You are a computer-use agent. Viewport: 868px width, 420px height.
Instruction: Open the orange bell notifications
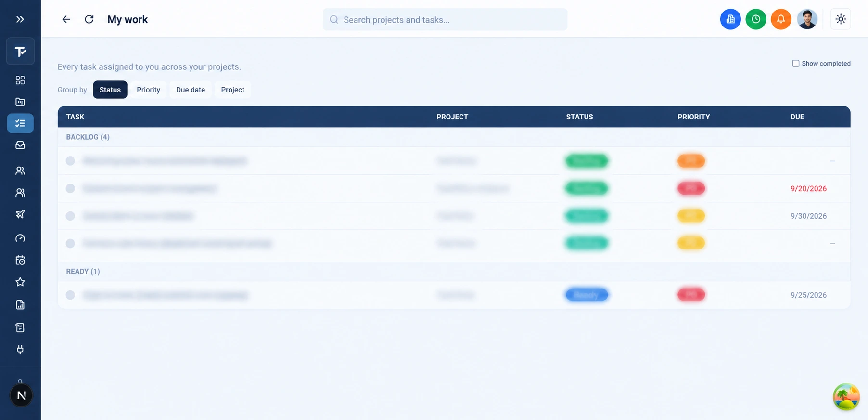pyautogui.click(x=781, y=19)
